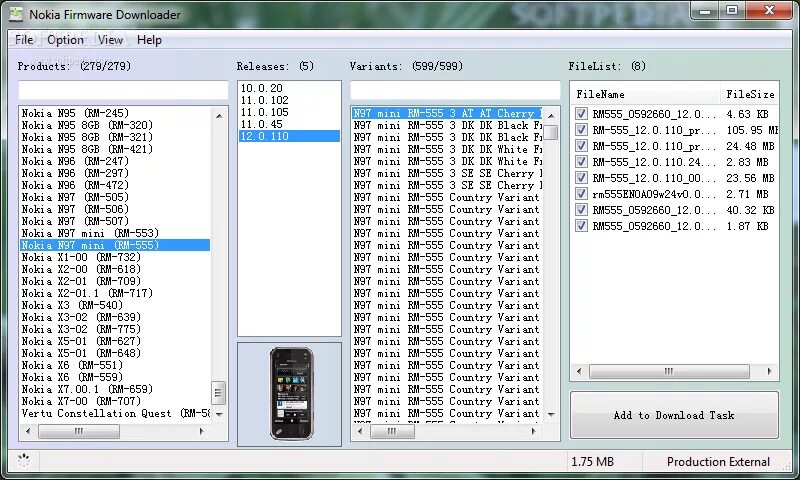Open the Option menu
This screenshot has width=800, height=480.
pos(65,40)
